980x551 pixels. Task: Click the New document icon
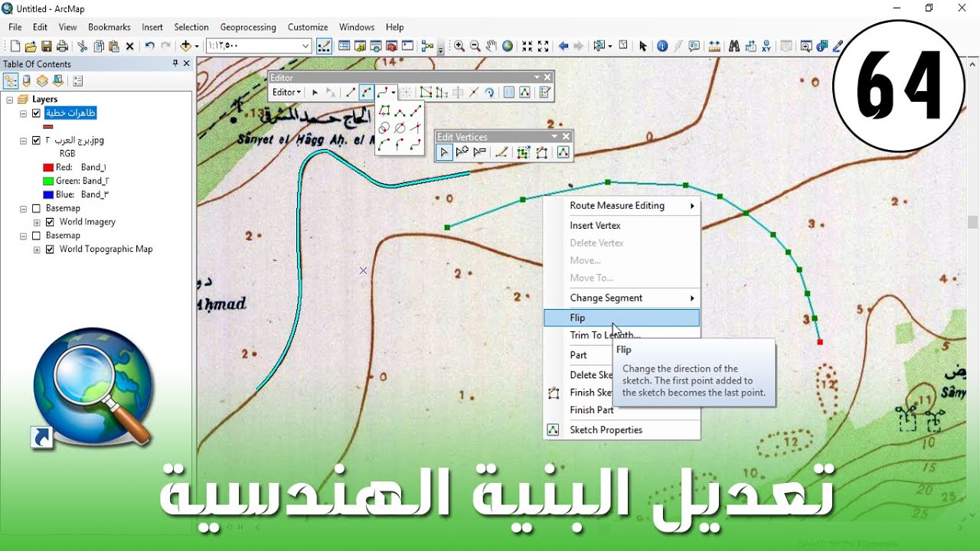15,46
